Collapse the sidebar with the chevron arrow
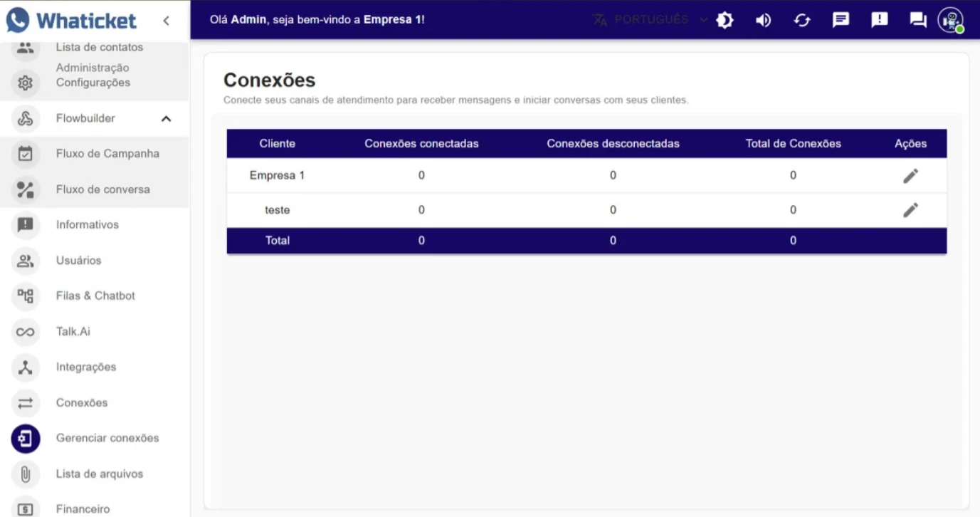The width and height of the screenshot is (980, 517). (166, 21)
